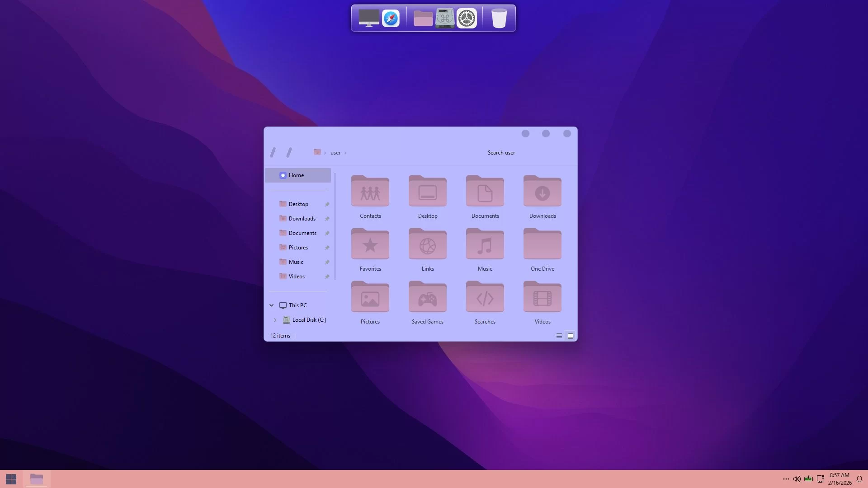This screenshot has height=488, width=868.
Task: Open the Saved Games folder
Action: [427, 297]
